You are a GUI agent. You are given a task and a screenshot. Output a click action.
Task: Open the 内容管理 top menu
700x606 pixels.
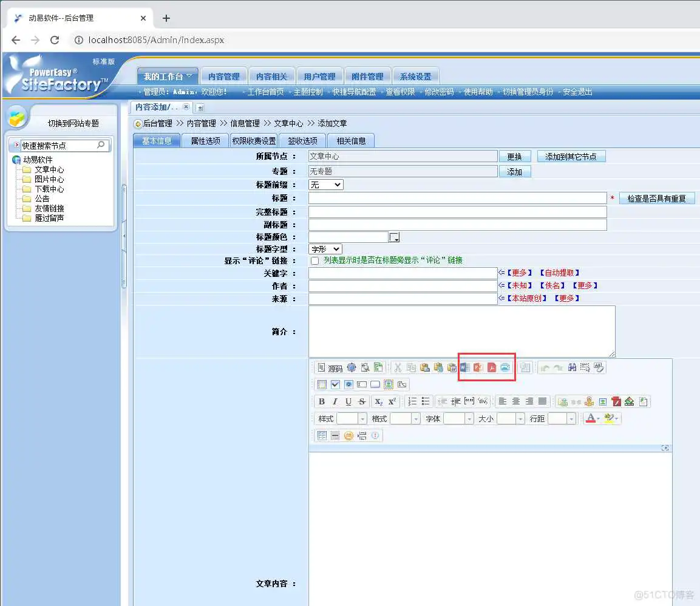[x=223, y=77]
